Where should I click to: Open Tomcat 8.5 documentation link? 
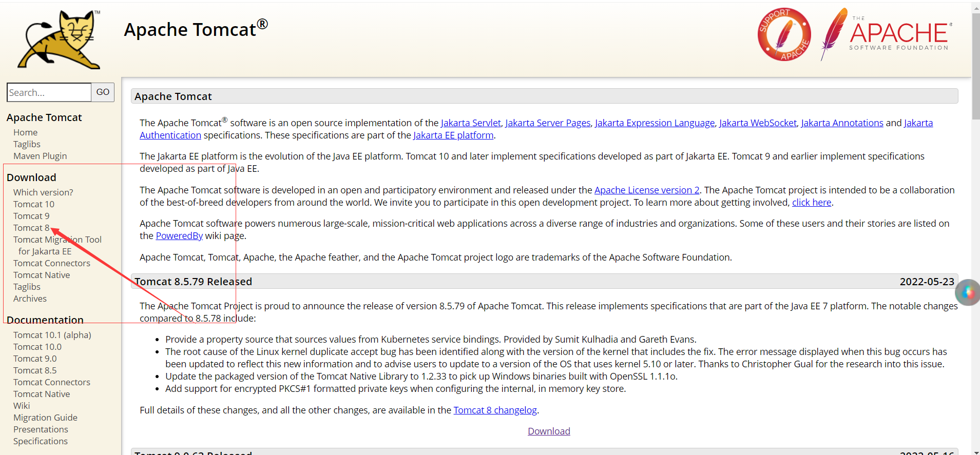coord(35,370)
